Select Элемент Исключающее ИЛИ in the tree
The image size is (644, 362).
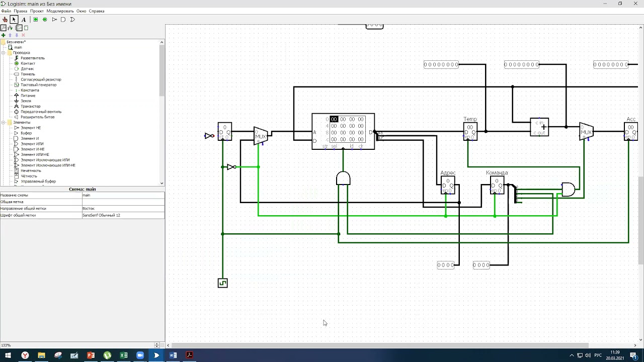(x=45, y=160)
